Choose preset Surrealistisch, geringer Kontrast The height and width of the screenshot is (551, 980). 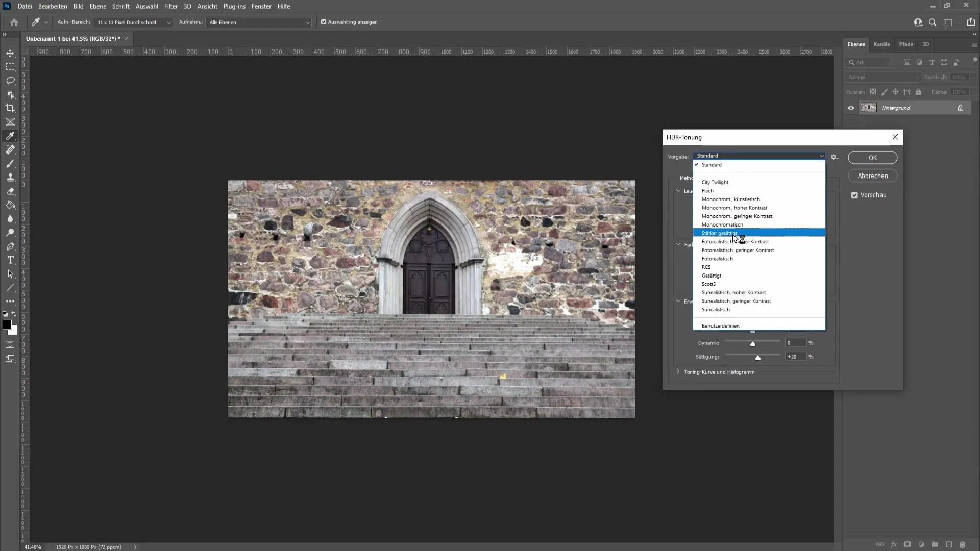759,301
